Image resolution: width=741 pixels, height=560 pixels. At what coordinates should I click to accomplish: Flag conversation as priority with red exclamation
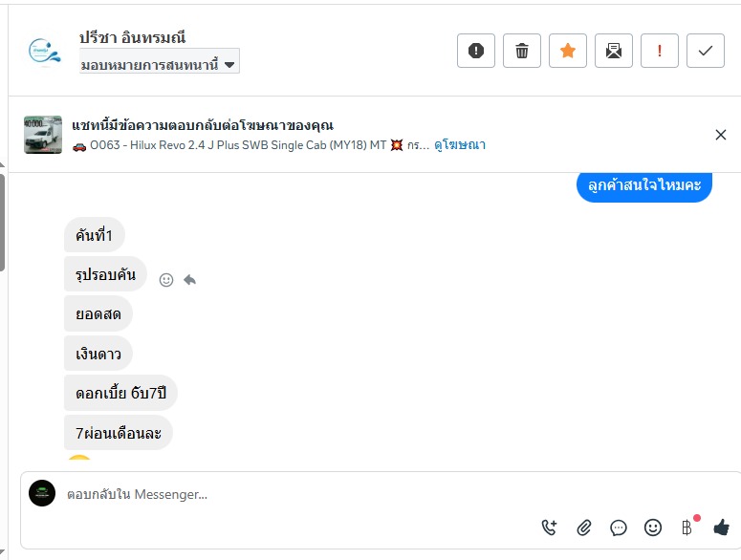point(660,51)
